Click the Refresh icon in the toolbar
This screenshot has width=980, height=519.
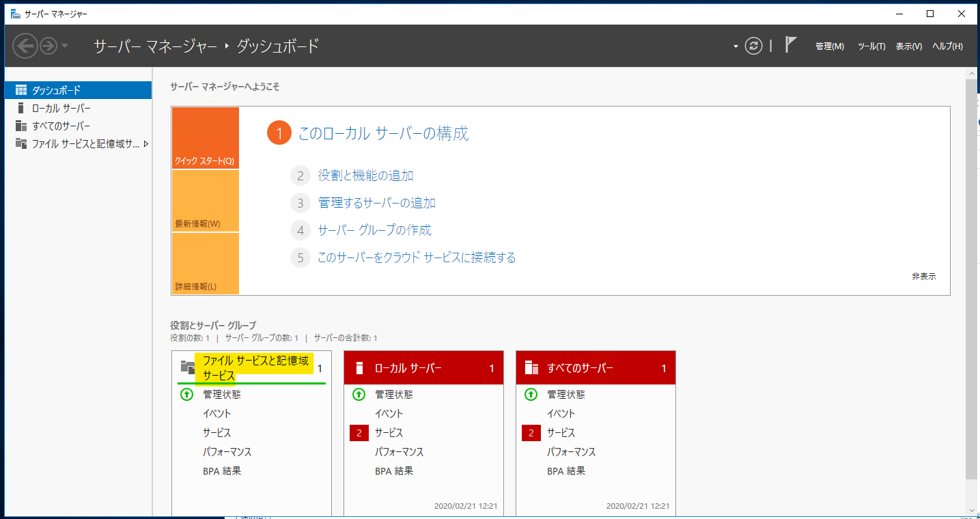point(753,46)
